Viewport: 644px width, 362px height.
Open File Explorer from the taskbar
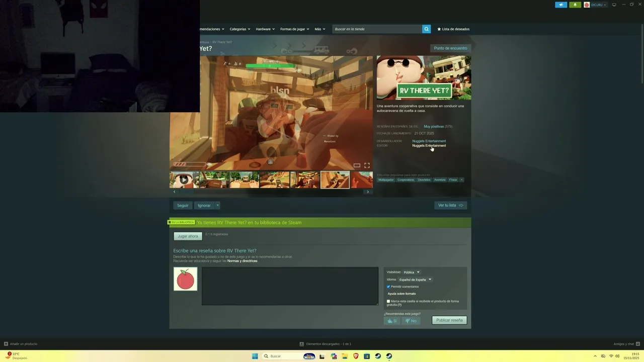pyautogui.click(x=345, y=356)
